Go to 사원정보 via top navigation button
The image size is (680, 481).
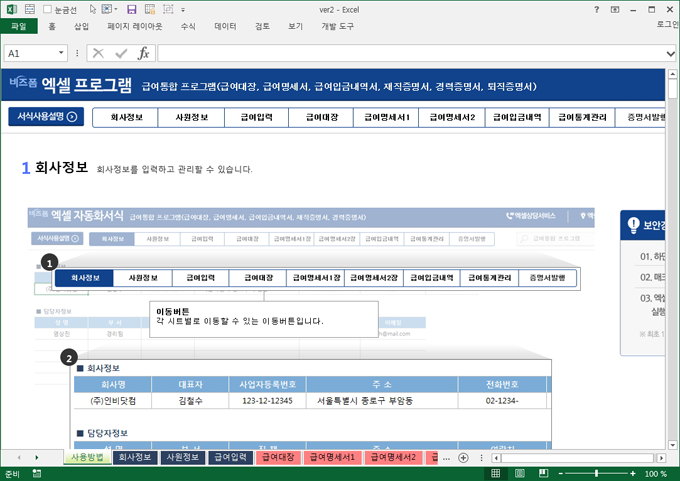point(191,117)
